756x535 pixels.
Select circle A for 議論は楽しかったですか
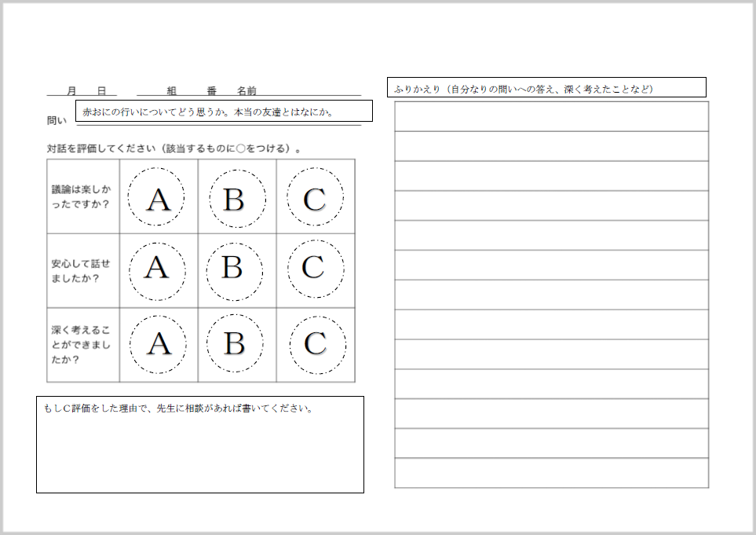pos(156,197)
